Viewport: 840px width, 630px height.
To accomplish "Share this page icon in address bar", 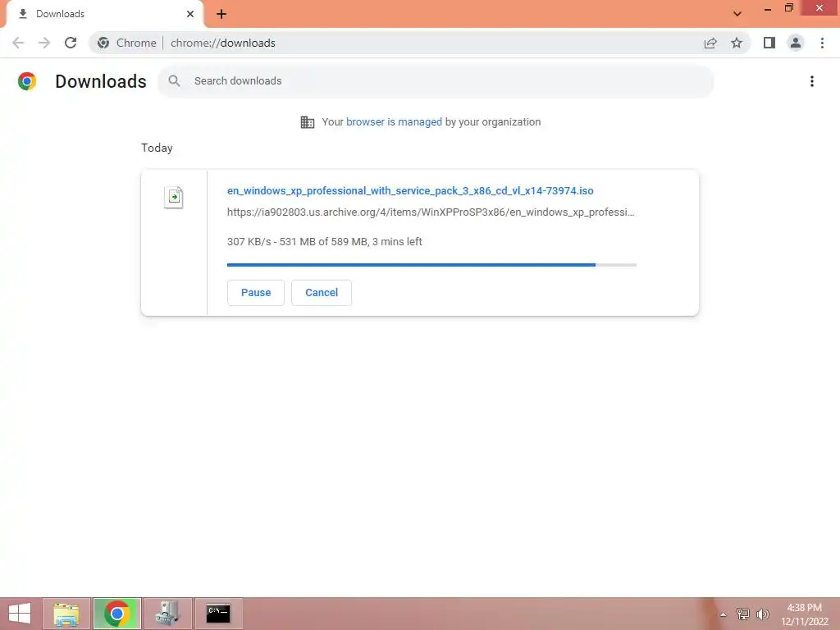I will 710,43.
